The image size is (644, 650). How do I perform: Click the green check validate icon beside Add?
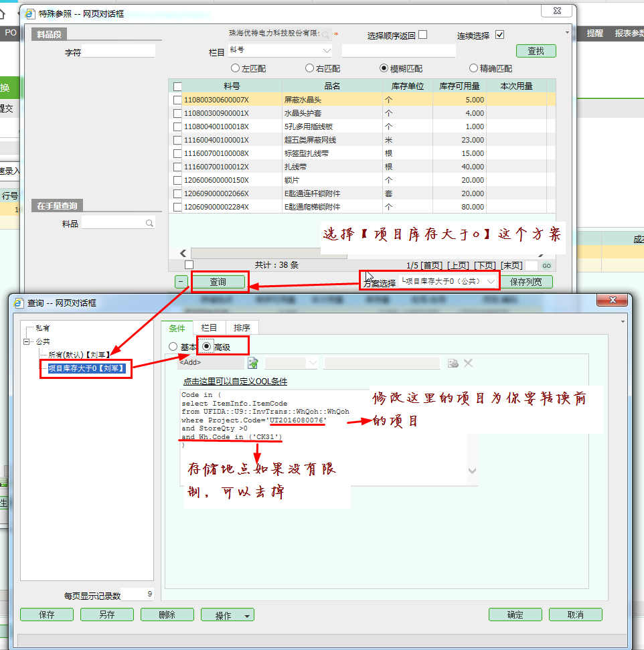[253, 363]
